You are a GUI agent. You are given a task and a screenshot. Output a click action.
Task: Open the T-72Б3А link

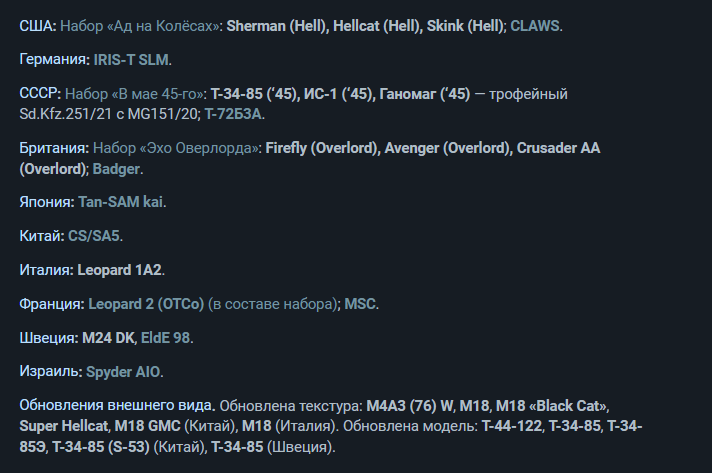click(234, 114)
